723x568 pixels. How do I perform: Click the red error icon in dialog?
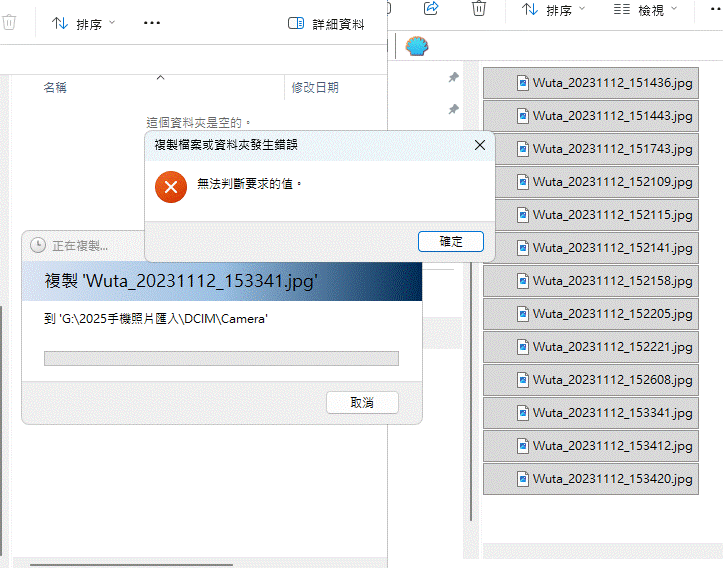pyautogui.click(x=171, y=187)
